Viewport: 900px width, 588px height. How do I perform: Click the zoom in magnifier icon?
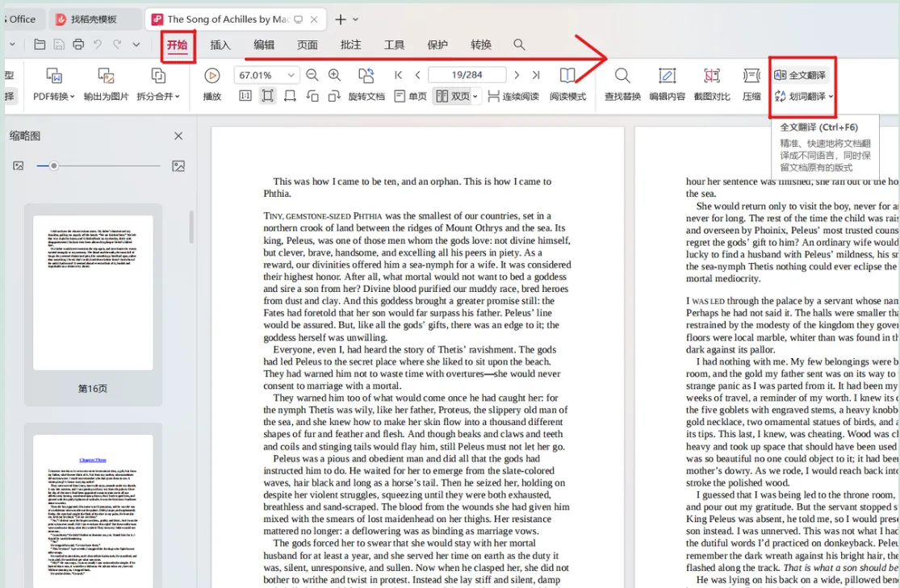(335, 75)
